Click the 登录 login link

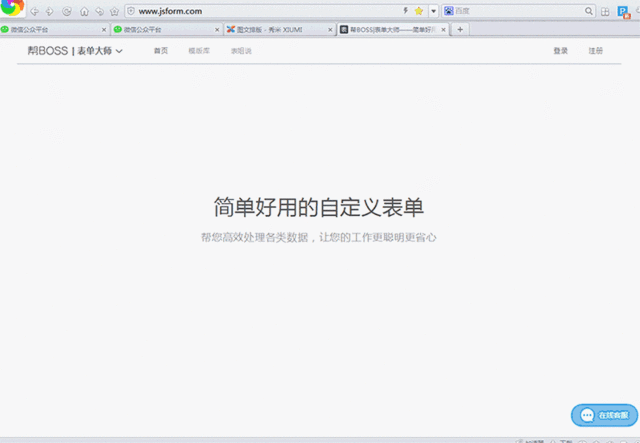click(x=560, y=51)
